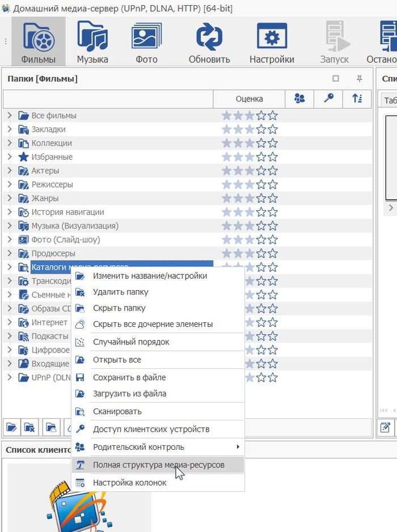Set the rating stars for Все фильмы

pos(250,116)
